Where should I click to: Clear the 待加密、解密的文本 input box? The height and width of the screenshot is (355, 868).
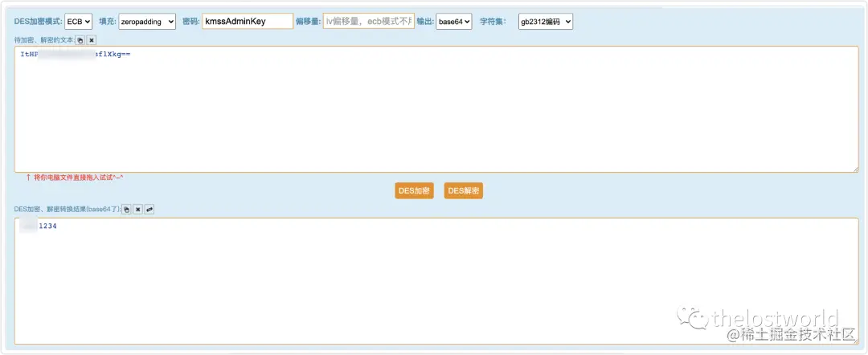92,40
